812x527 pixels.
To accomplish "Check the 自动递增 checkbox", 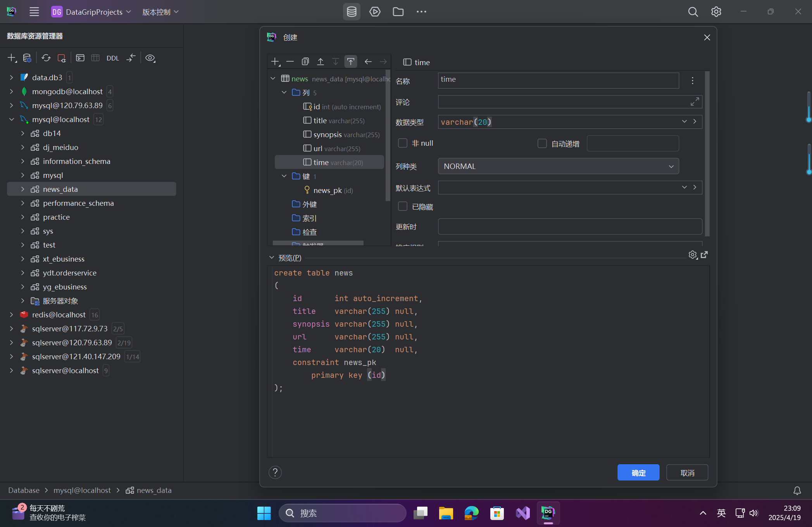I will [x=542, y=144].
